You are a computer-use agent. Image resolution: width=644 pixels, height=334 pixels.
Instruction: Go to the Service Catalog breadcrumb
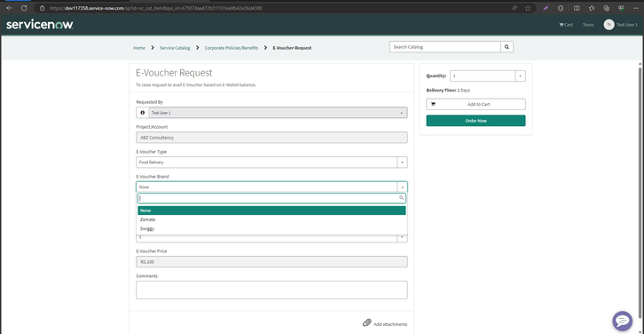pos(175,48)
